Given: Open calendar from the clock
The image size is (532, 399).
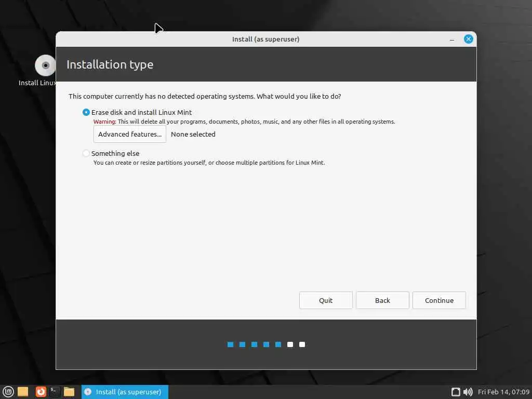Looking at the screenshot, I should click(503, 392).
